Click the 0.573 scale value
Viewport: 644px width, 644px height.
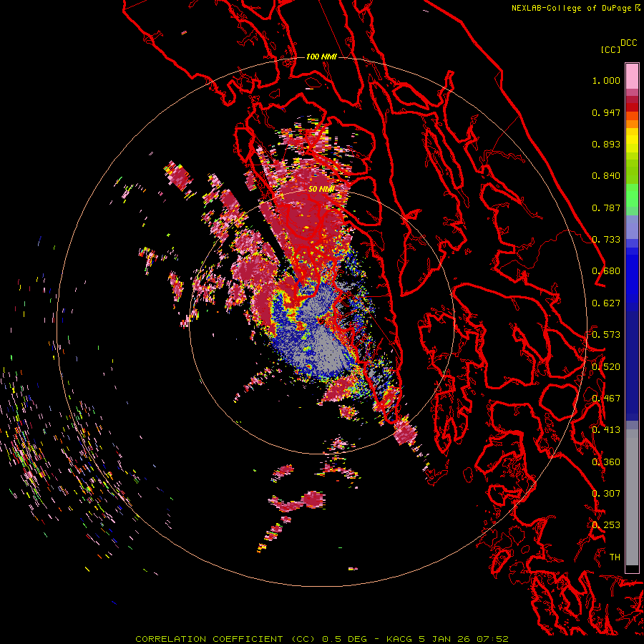(606, 335)
